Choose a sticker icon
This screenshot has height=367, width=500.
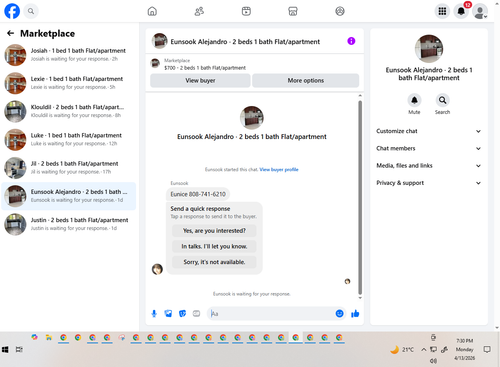click(182, 313)
